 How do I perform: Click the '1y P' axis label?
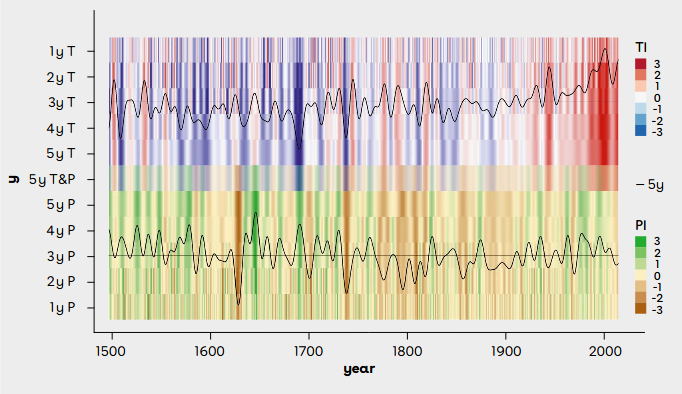pos(62,307)
